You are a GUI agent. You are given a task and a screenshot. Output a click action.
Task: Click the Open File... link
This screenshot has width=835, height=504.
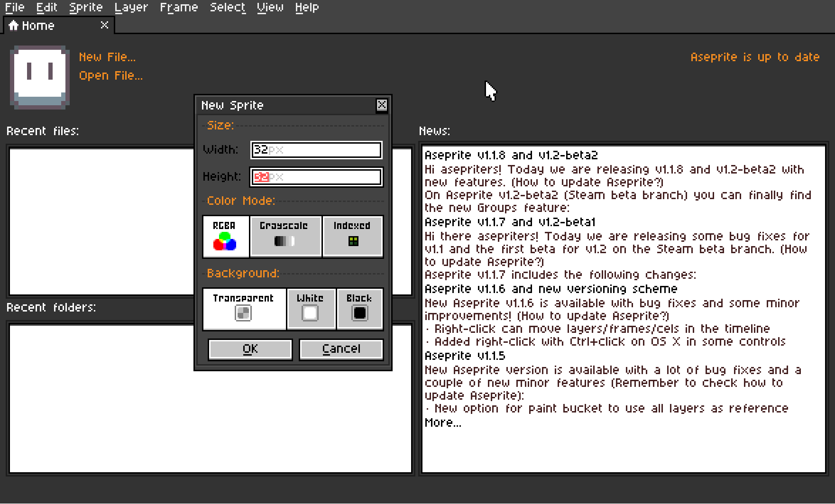tap(110, 76)
